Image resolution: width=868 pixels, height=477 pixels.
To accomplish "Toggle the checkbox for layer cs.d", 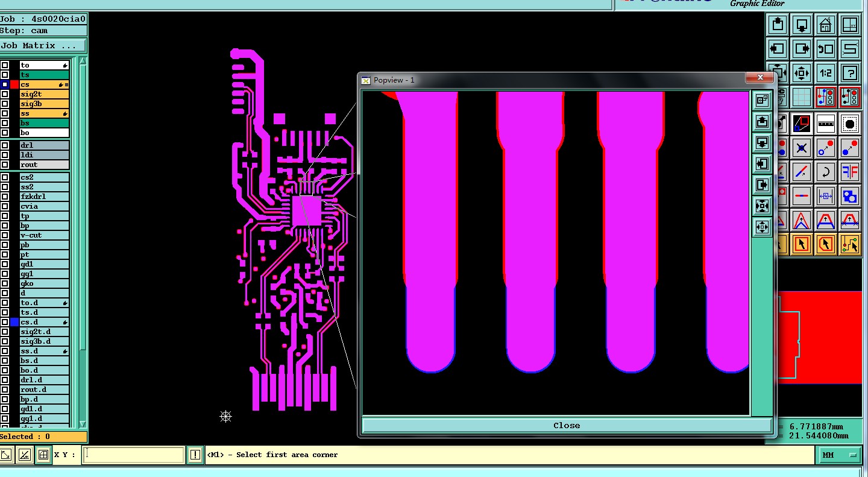I will [5, 322].
